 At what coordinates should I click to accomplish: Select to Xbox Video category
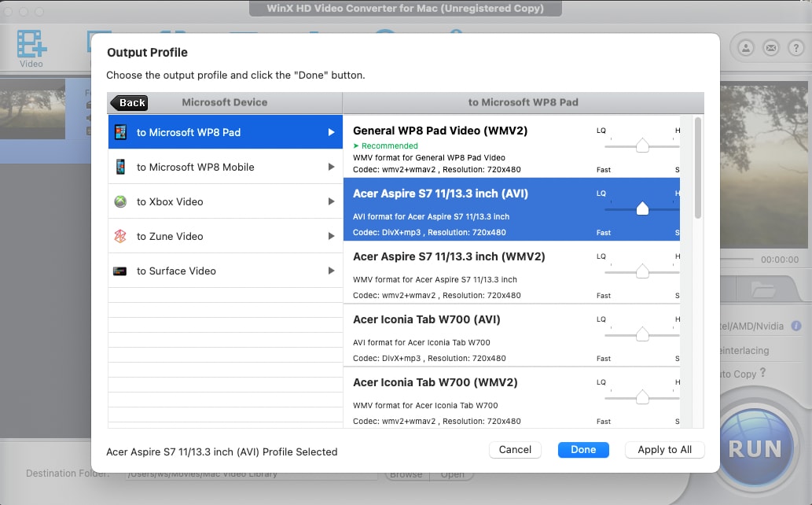click(226, 201)
